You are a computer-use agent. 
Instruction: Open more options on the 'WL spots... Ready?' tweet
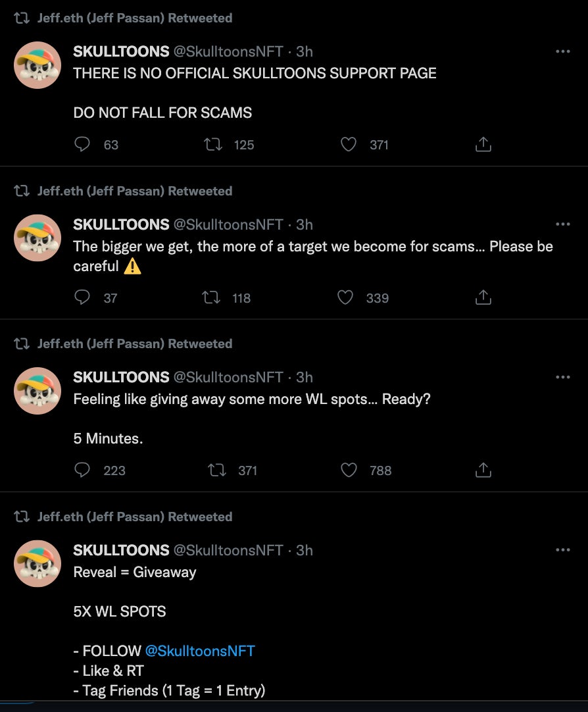coord(562,377)
